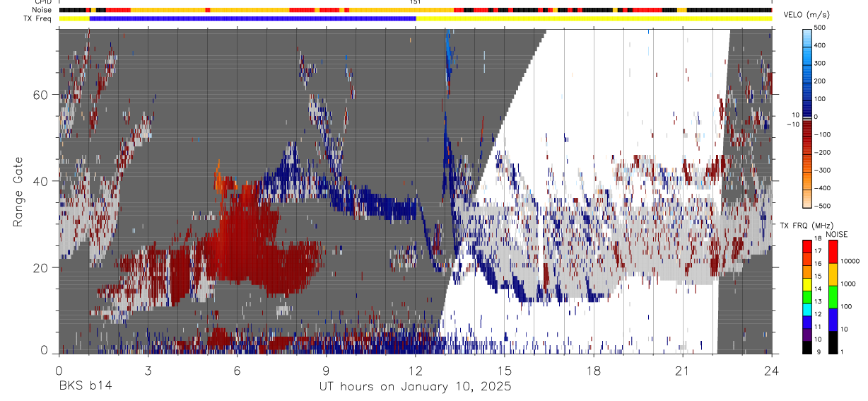This screenshot has height=401, width=868.
Task: Click the '10000' label on NOISE legend
Action: pyautogui.click(x=850, y=261)
